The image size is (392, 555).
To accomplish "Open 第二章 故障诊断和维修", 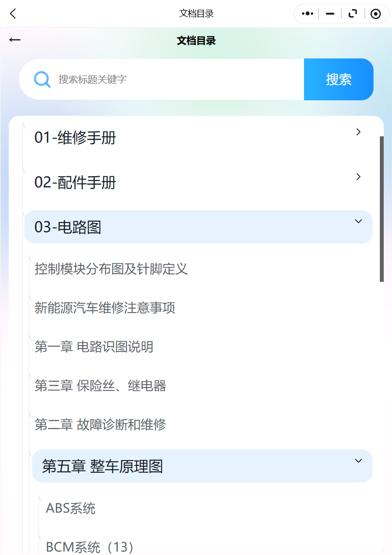I will pyautogui.click(x=101, y=425).
